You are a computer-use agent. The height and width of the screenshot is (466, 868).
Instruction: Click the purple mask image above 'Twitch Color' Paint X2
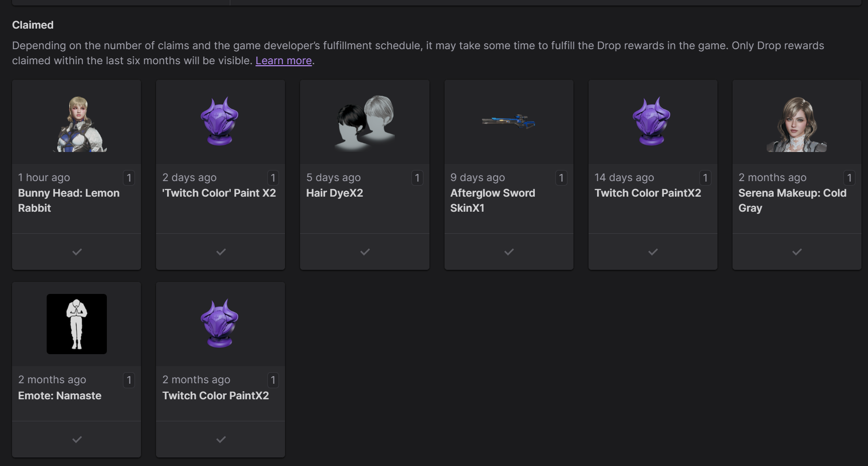[220, 121]
